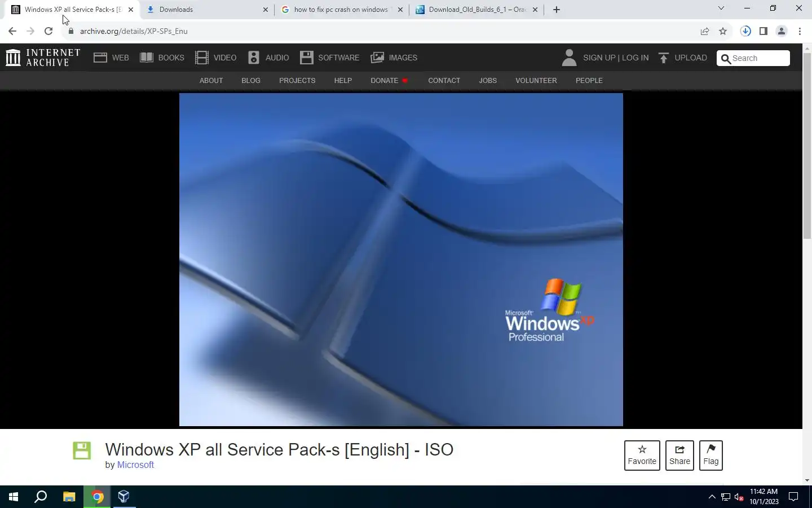812x508 pixels.
Task: Click the Internet Archive logo
Action: coord(43,58)
